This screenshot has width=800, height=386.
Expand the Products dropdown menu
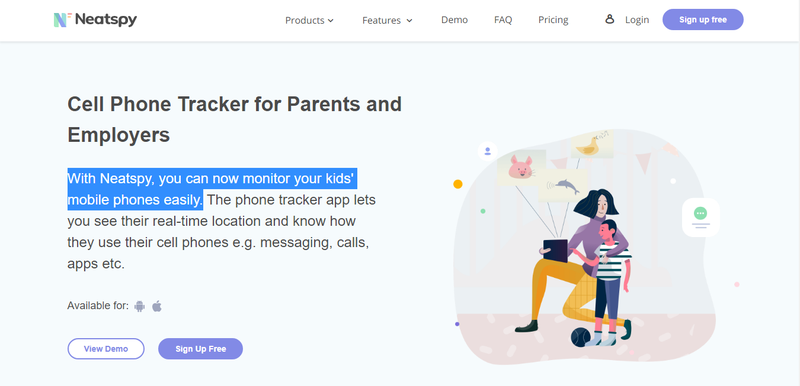pyautogui.click(x=309, y=20)
